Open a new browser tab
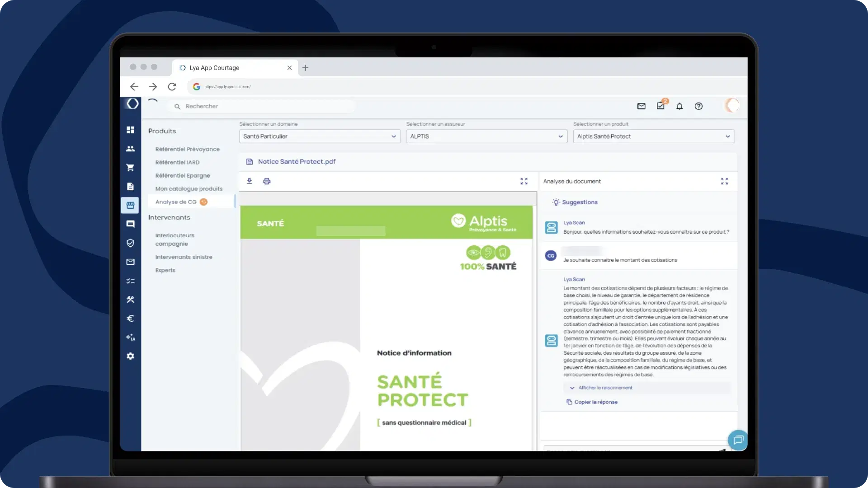Image resolution: width=868 pixels, height=488 pixels. click(x=305, y=68)
